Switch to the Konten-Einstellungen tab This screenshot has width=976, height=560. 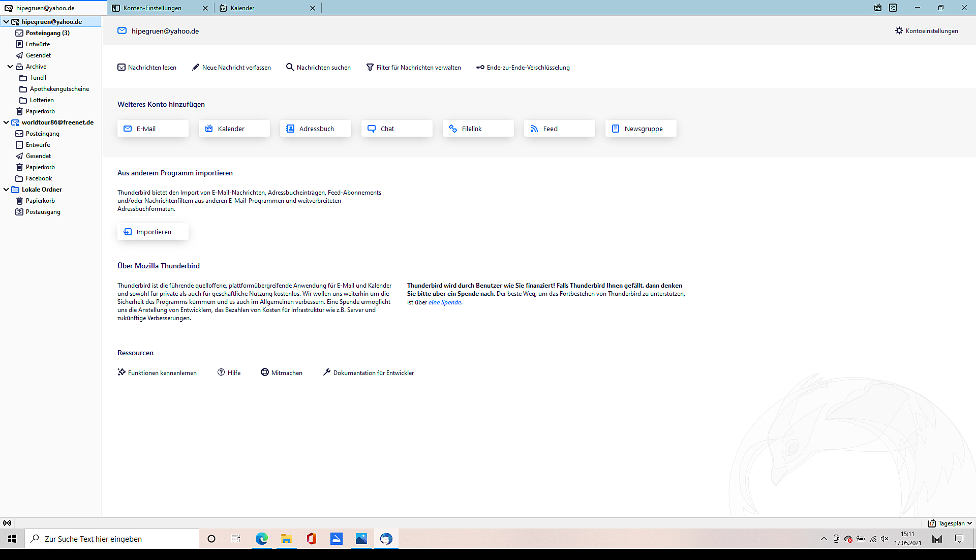152,8
